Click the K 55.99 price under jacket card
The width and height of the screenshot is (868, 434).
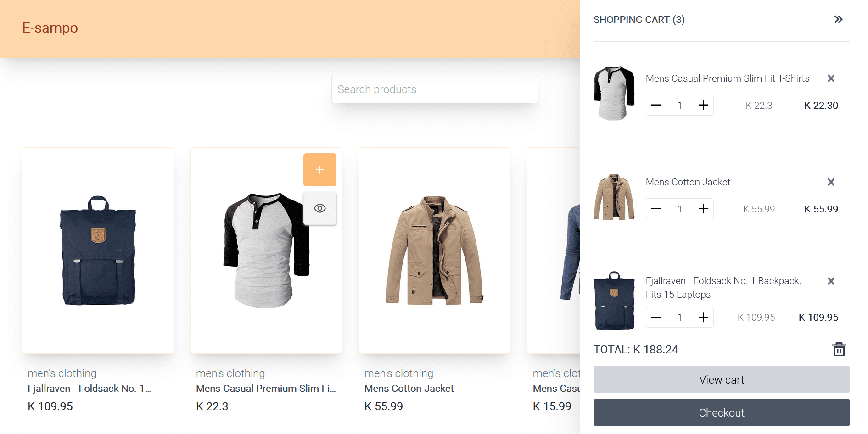[384, 406]
